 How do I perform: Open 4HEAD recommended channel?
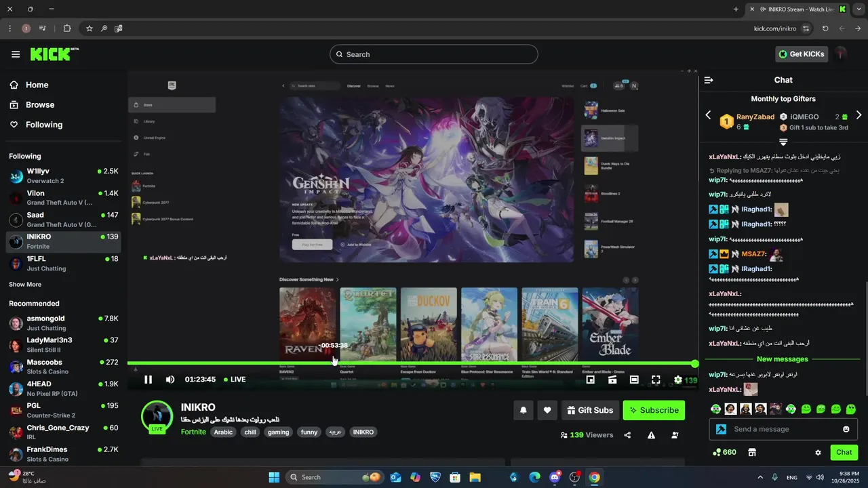64,389
